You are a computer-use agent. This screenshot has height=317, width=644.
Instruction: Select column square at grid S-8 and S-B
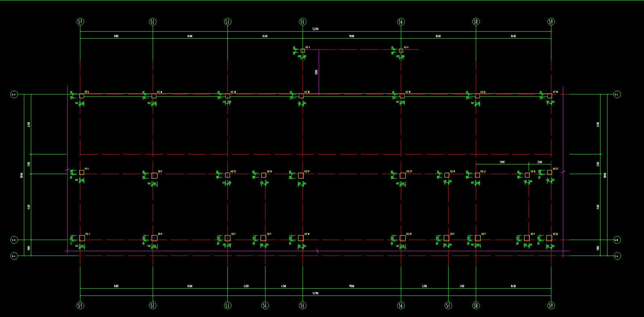[478, 238]
